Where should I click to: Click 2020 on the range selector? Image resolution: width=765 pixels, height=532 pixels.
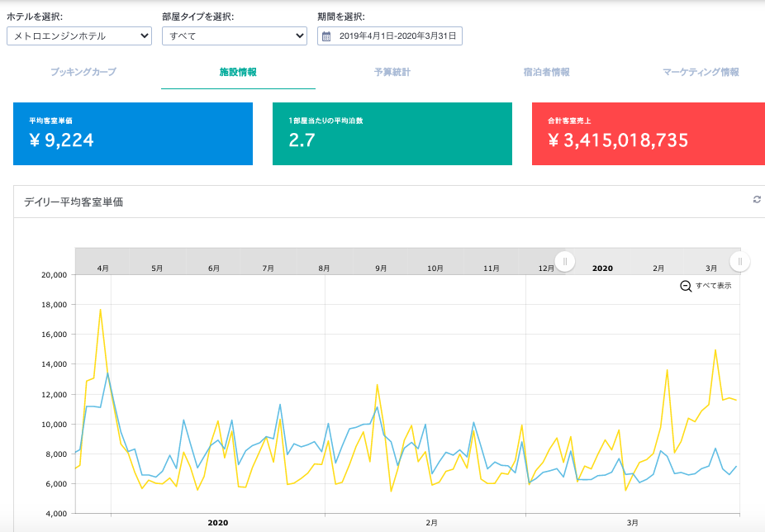pos(602,268)
